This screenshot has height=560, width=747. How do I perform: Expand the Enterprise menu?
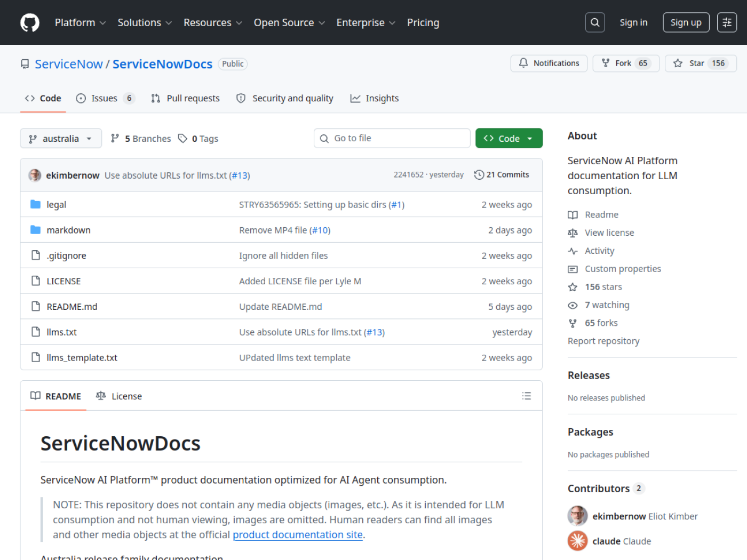click(x=366, y=22)
